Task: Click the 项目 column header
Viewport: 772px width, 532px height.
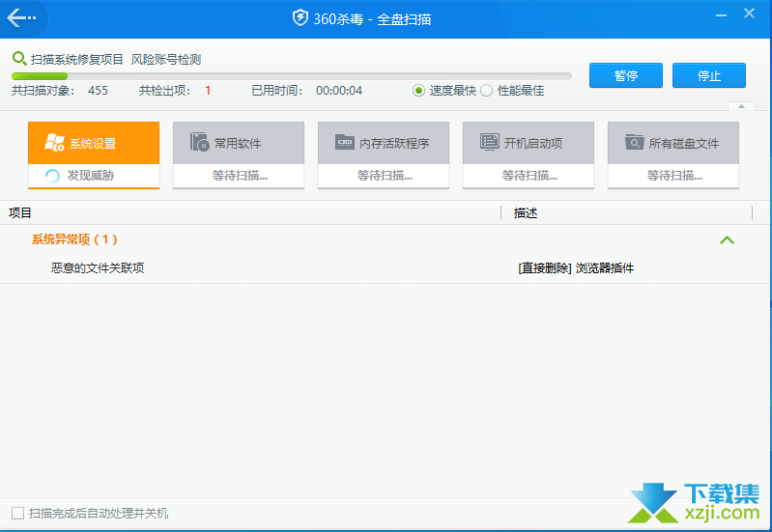Action: point(20,212)
